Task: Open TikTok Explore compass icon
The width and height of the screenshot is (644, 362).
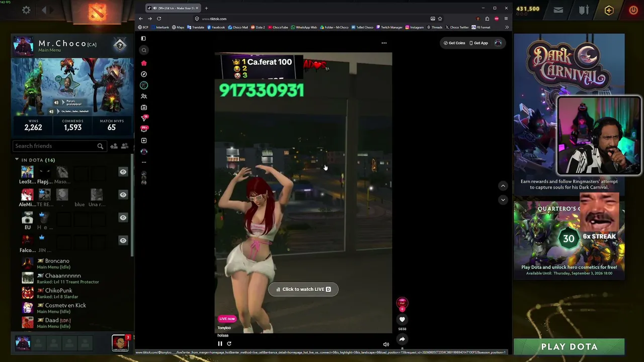Action: click(144, 74)
